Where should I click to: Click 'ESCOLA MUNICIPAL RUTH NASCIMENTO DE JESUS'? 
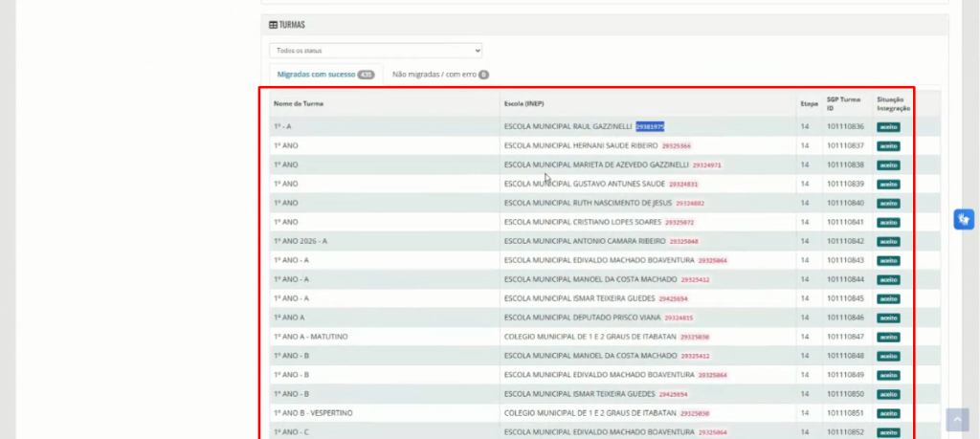[589, 203]
